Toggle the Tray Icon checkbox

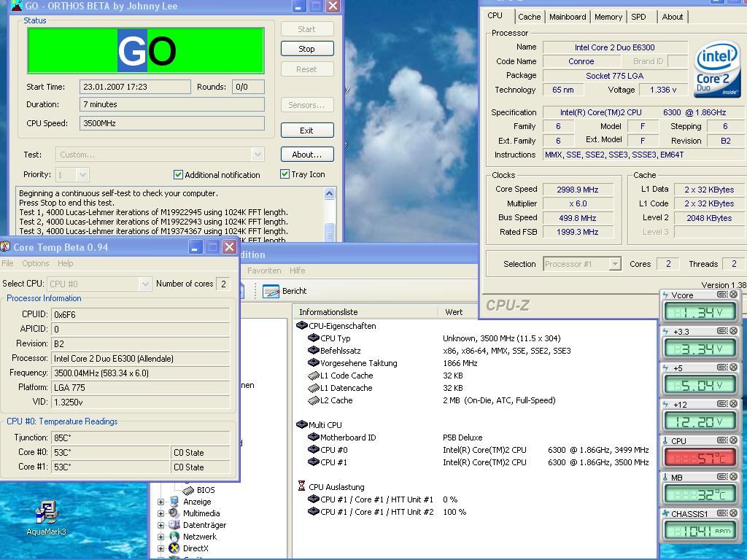pyautogui.click(x=285, y=174)
